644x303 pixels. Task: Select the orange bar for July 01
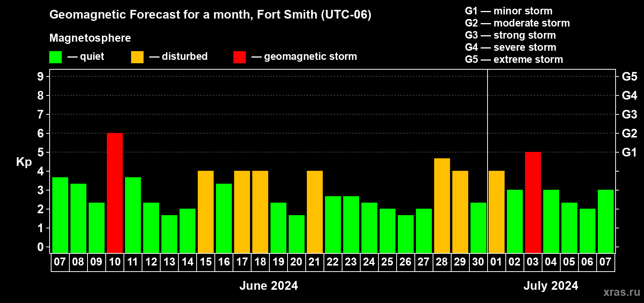pos(496,212)
